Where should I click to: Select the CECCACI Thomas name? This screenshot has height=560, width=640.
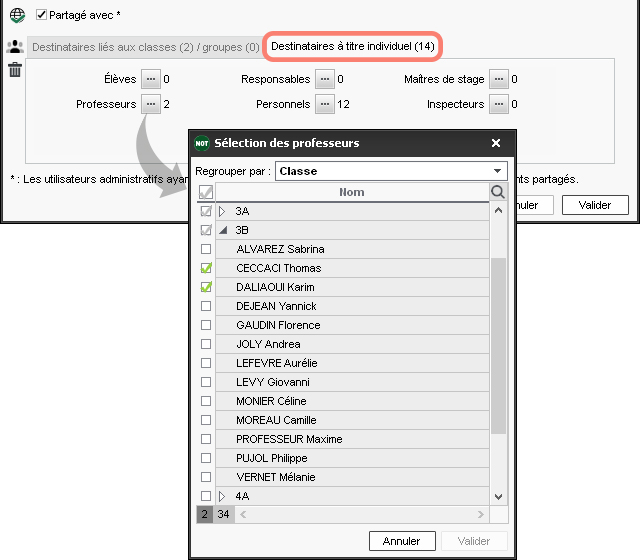(x=278, y=268)
